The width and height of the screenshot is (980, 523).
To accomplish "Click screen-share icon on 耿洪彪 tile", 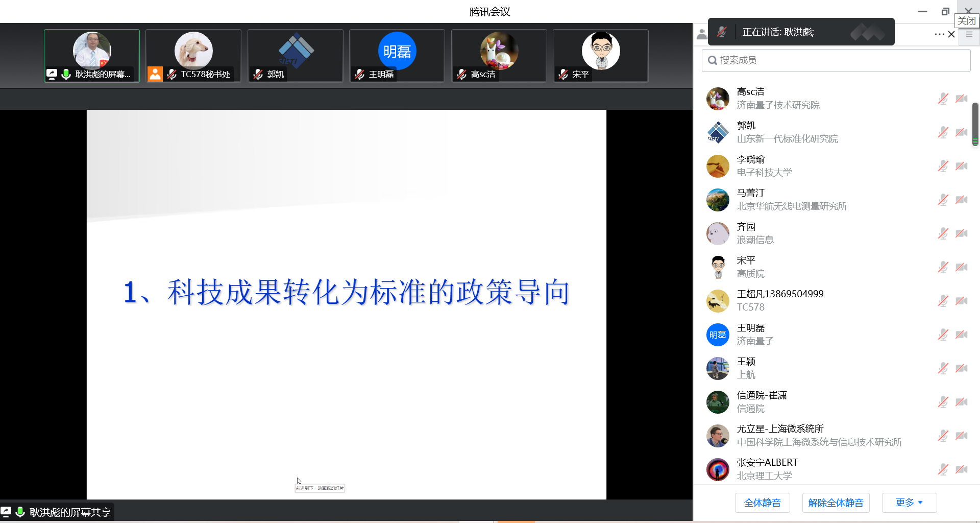I will click(x=52, y=74).
